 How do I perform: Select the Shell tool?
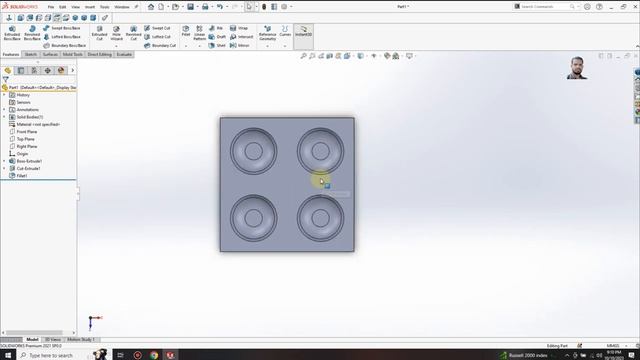tap(217, 45)
